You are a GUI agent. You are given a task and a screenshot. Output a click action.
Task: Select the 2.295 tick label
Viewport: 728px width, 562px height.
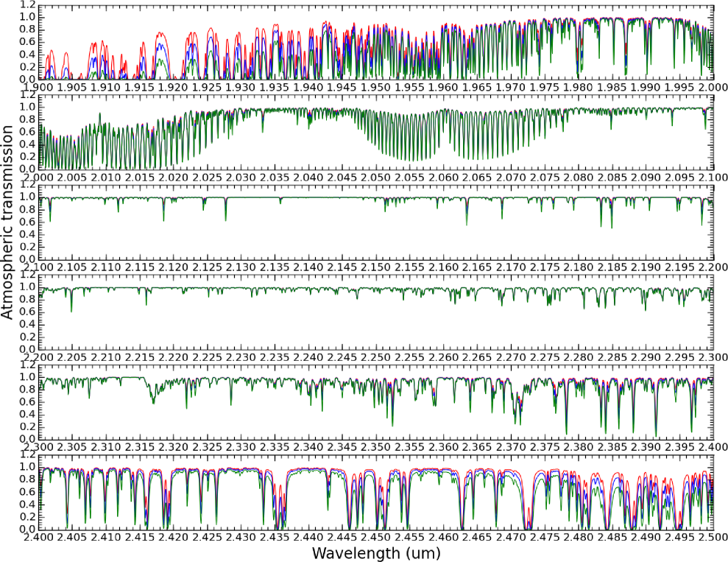[679, 357]
